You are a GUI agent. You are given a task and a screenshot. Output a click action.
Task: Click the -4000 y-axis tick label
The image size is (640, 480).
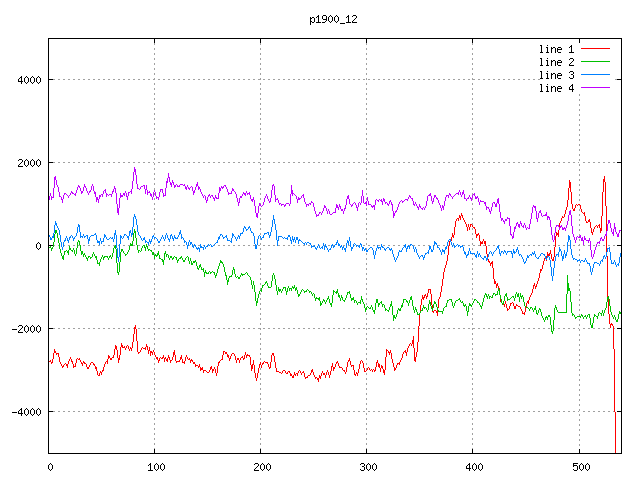coord(24,412)
